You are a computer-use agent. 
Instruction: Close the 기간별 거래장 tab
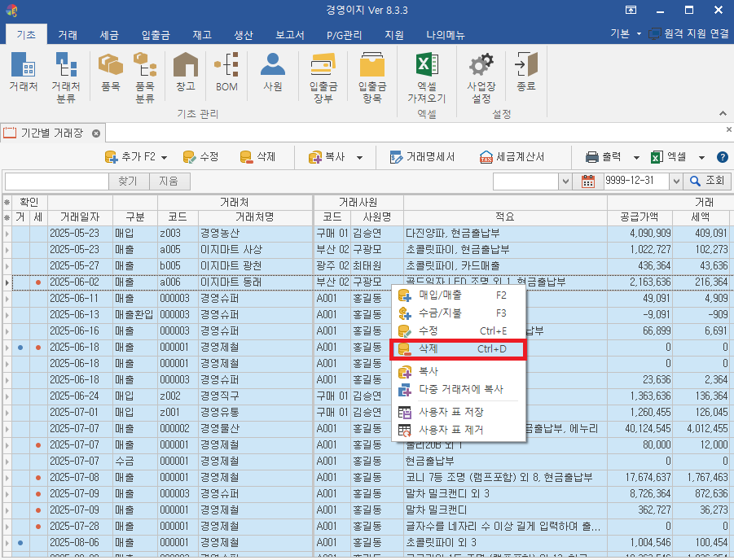[95, 133]
